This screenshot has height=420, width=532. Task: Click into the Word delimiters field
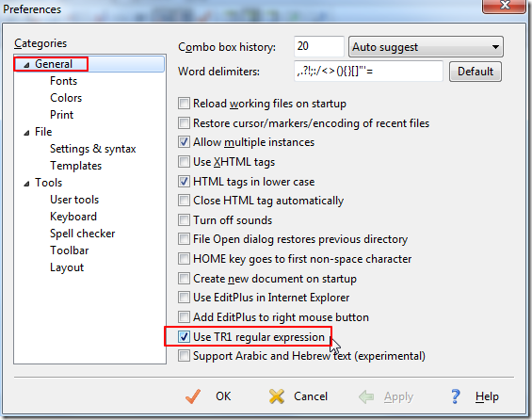point(368,72)
